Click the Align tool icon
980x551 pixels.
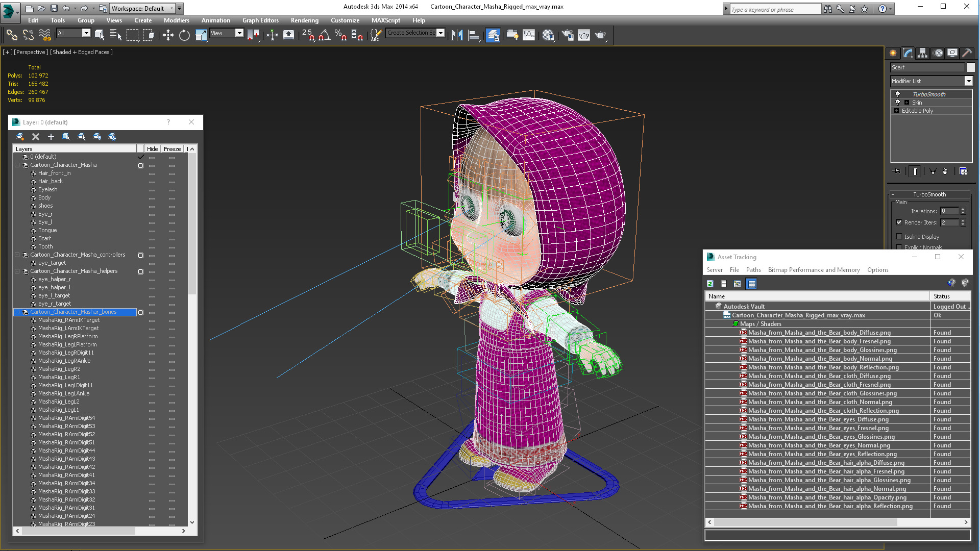474,35
